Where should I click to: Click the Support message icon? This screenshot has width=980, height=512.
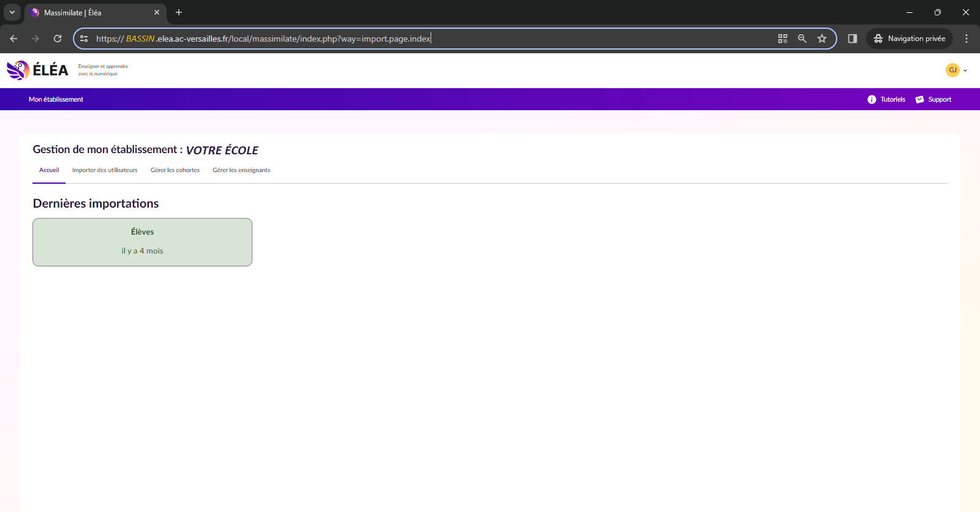[919, 99]
